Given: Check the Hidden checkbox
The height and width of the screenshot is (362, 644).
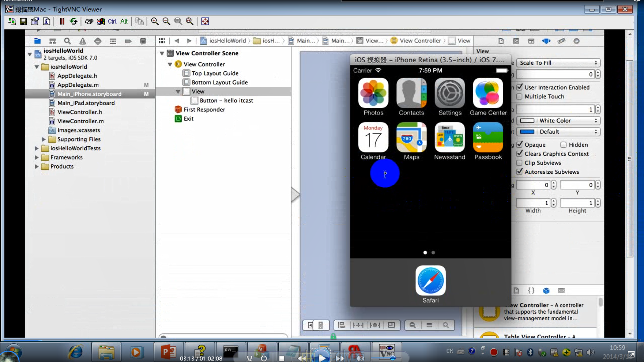Looking at the screenshot, I should [x=564, y=145].
